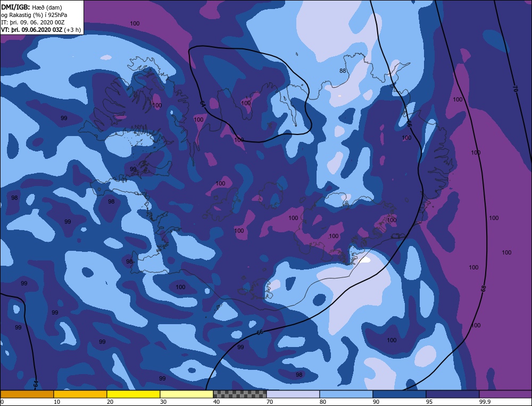Click the legend tick label 90

tap(376, 402)
